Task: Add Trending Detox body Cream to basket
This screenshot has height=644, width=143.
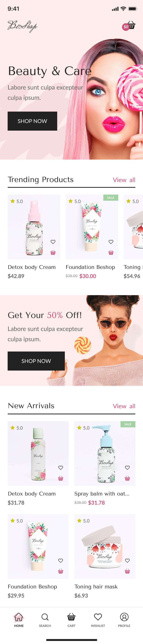Action: (53, 252)
